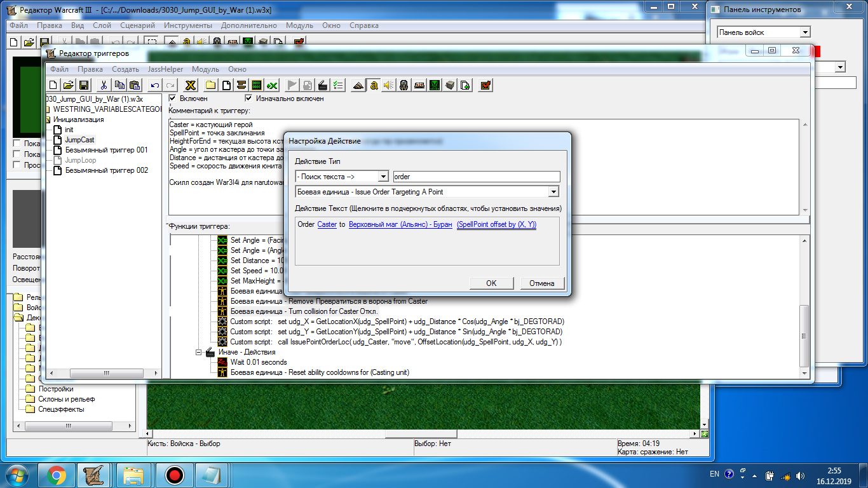
Task: Select 'JumpLoop' trigger in tree
Action: pos(81,160)
